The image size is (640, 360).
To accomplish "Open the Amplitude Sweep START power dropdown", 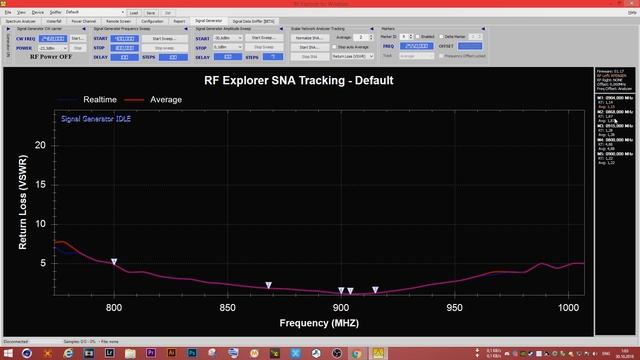I will (x=228, y=38).
